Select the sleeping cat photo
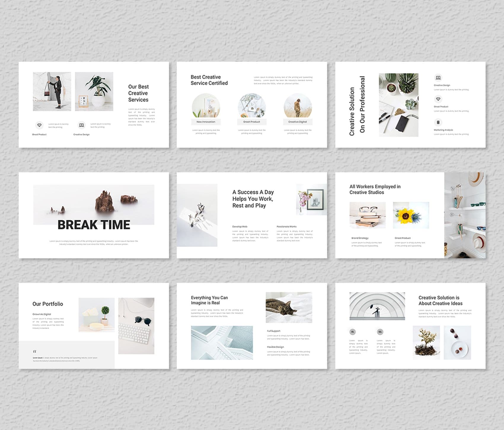 point(289,307)
